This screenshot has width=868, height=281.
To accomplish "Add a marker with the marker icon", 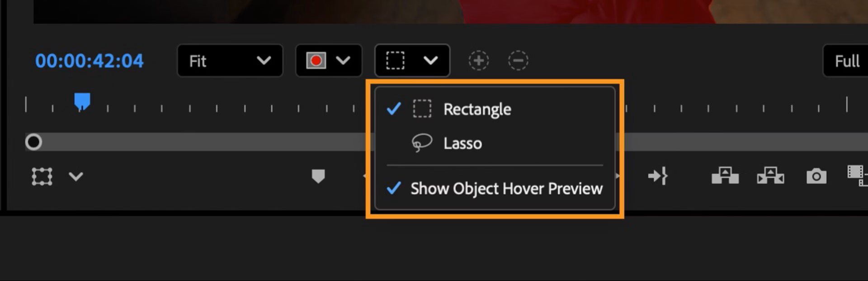I will pos(318,176).
